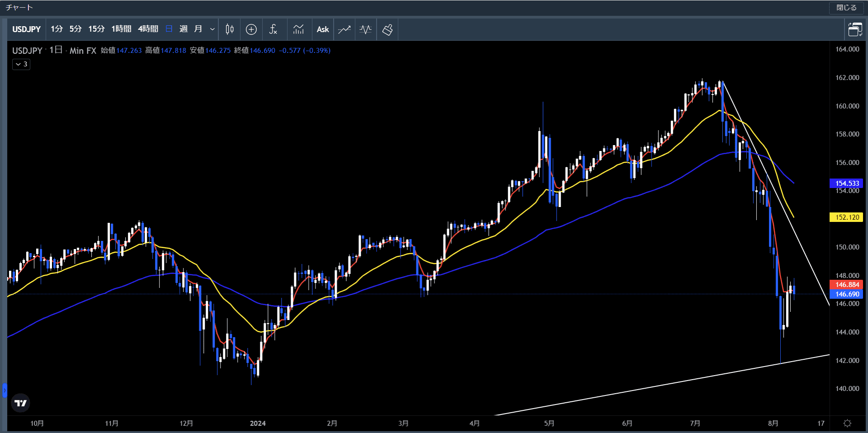
Task: Click the 150.000 price axis label
Action: 847,247
